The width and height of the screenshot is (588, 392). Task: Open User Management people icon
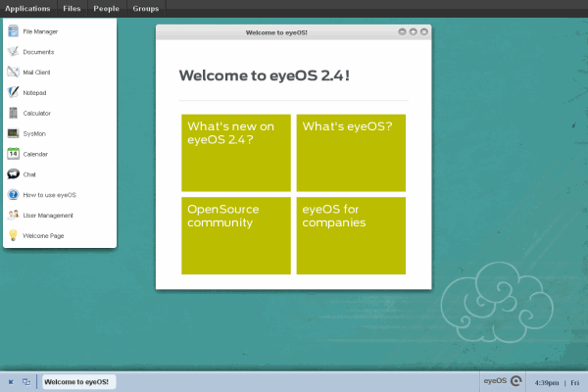pyautogui.click(x=13, y=215)
